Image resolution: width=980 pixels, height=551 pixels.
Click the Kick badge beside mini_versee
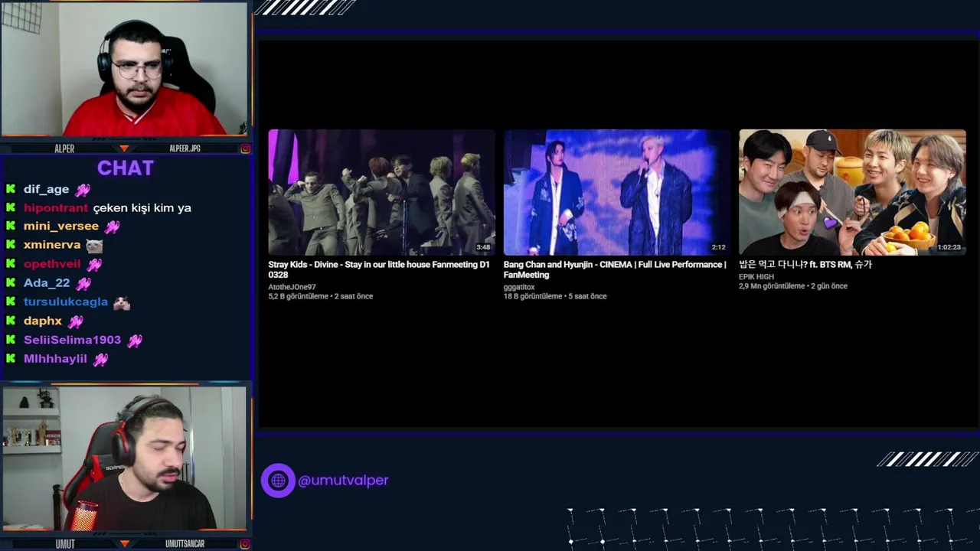click(11, 226)
